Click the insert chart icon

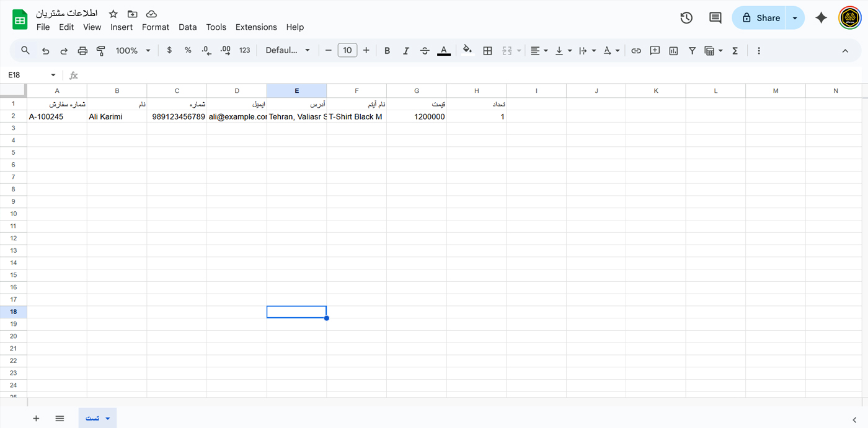[x=673, y=51]
